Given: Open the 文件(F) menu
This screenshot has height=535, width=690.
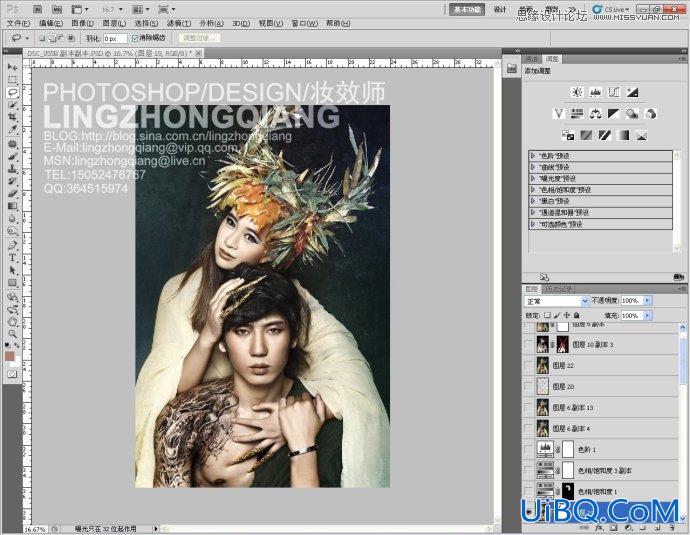Looking at the screenshot, I should tap(18, 23).
